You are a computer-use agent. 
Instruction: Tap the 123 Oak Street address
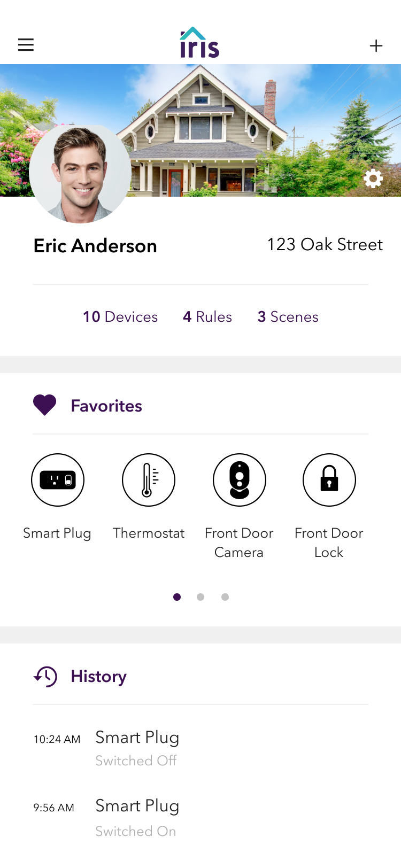[325, 245]
